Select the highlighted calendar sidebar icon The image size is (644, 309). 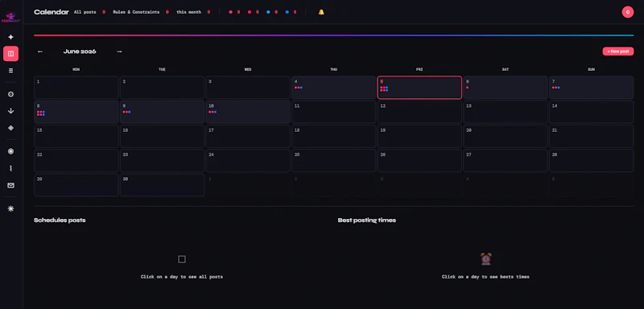10,54
